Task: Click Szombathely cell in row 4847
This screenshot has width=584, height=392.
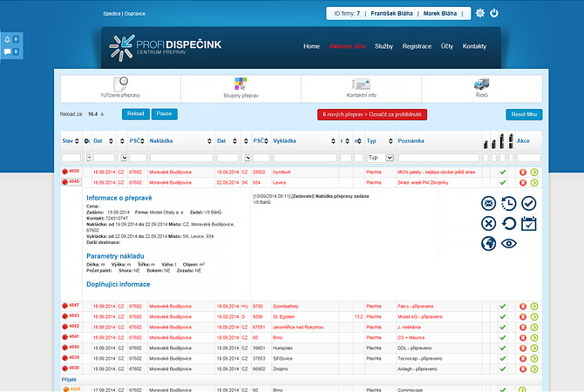Action: (x=286, y=307)
